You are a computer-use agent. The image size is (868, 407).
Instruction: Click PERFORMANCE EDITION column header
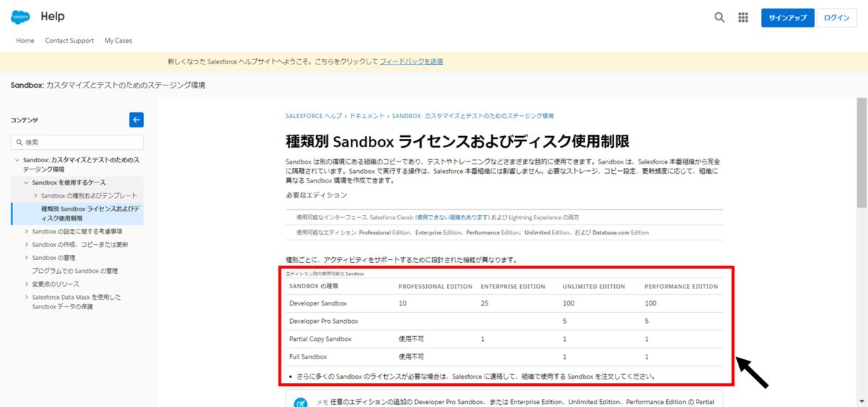tap(681, 287)
